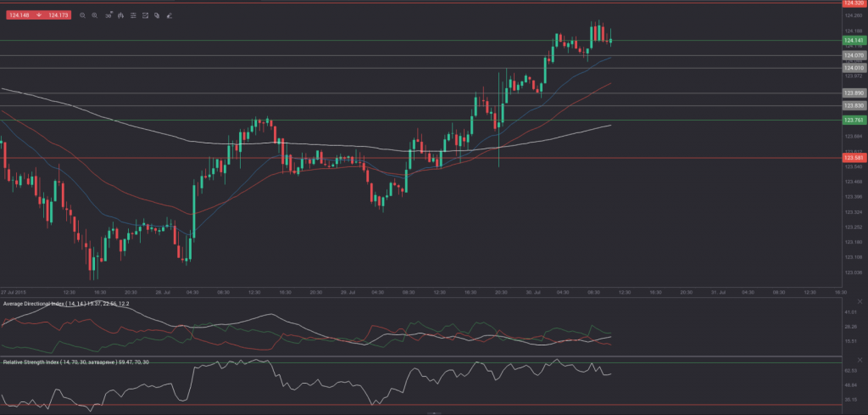Close the Relative Strength Index panel
This screenshot has height=415, width=868.
(861, 362)
